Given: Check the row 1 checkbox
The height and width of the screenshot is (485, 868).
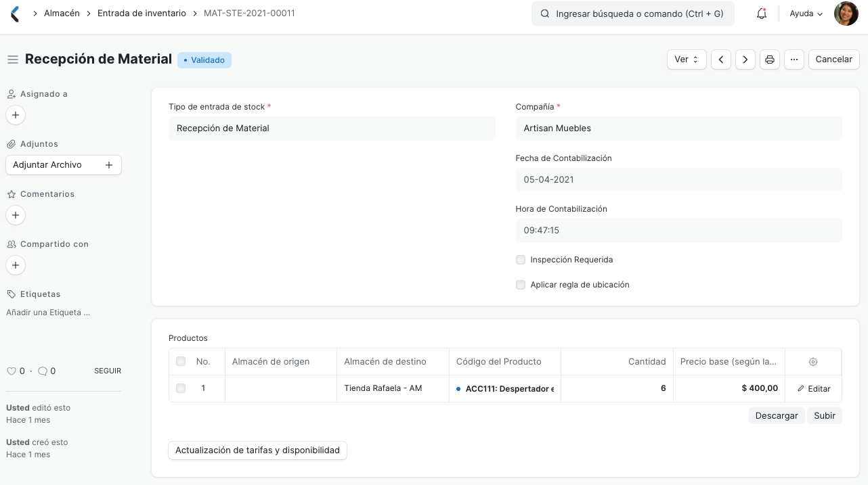Looking at the screenshot, I should (181, 388).
